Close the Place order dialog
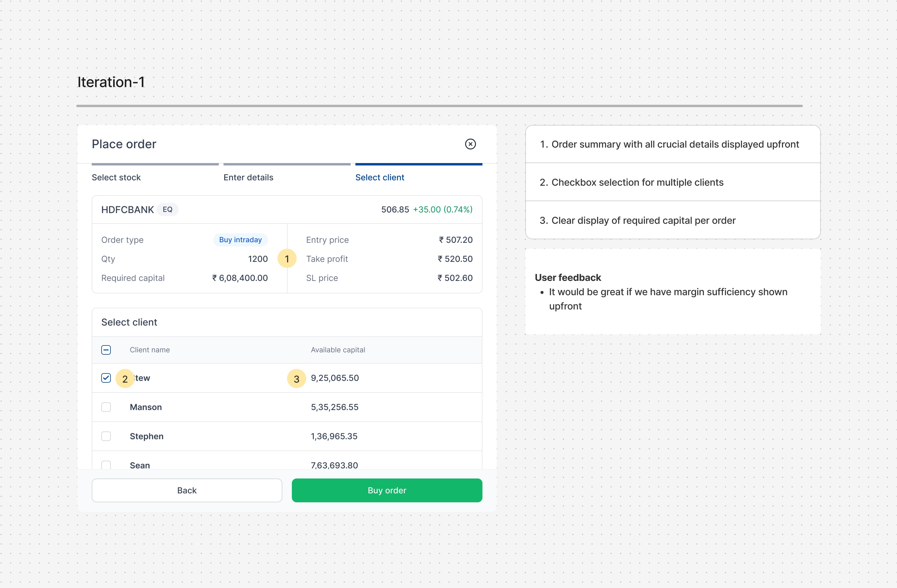The width and height of the screenshot is (897, 588). [x=470, y=144]
